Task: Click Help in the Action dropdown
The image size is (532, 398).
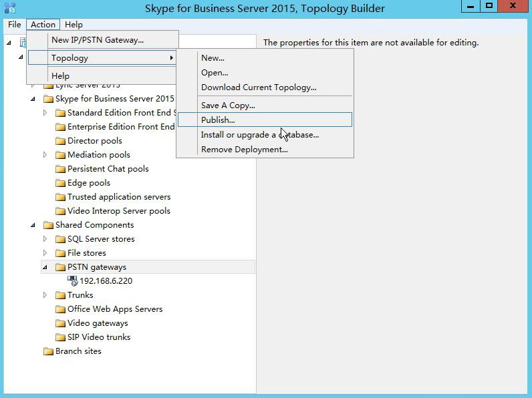Action: tap(103, 76)
